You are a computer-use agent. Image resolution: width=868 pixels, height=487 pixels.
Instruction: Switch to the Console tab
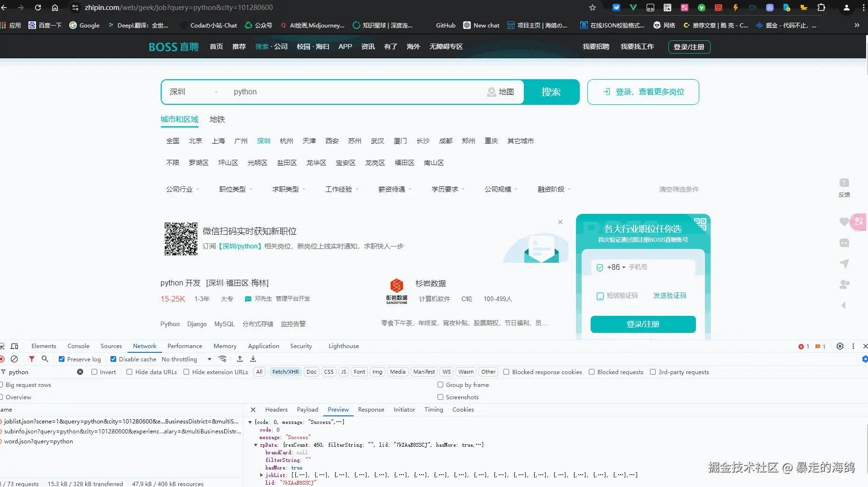78,346
